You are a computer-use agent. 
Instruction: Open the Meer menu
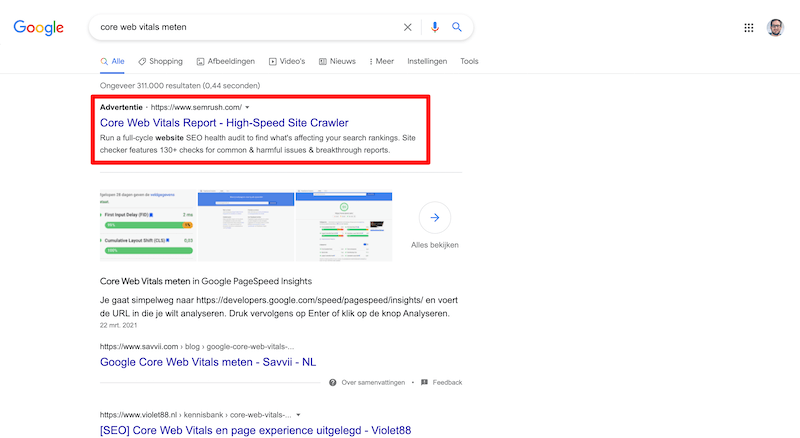tap(381, 61)
